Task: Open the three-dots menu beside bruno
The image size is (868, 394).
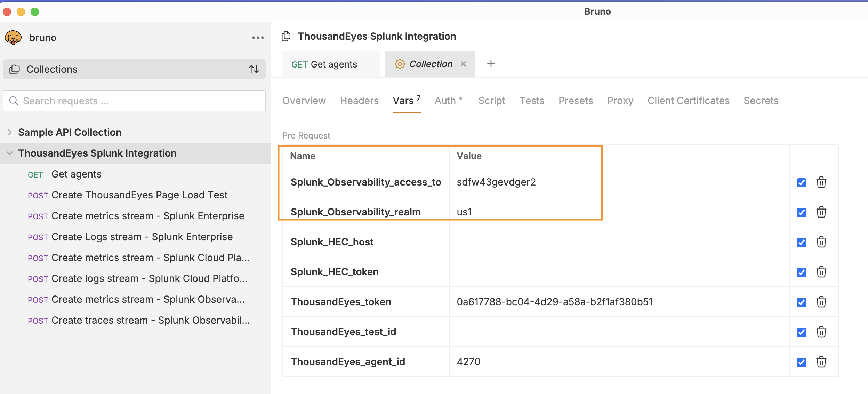Action: (258, 37)
